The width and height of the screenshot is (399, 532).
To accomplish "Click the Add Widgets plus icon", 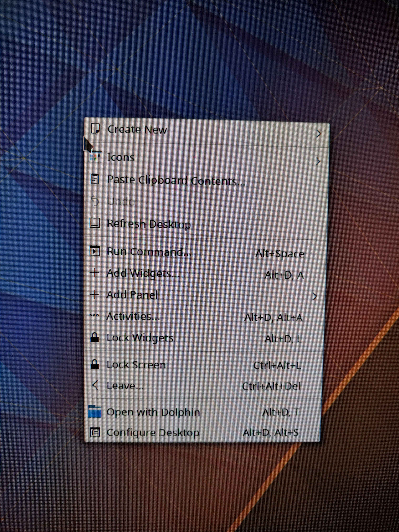I will click(94, 273).
